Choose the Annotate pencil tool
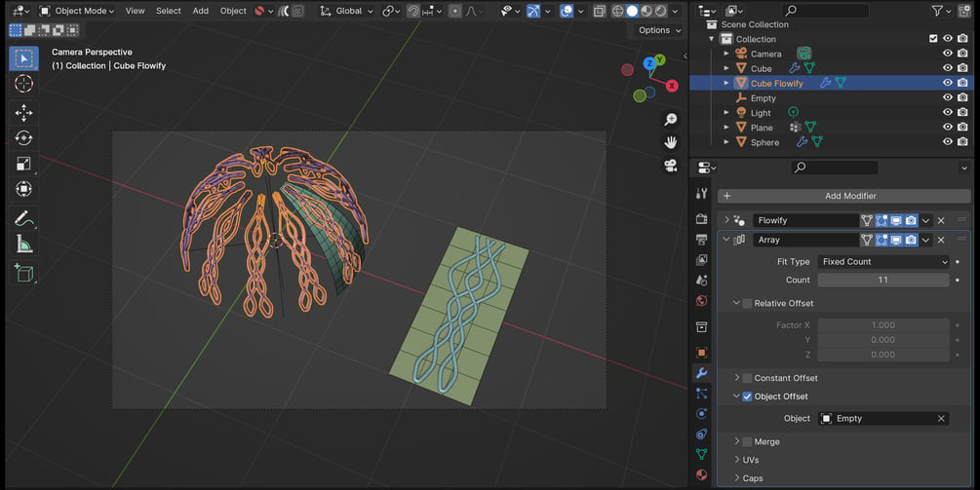980x490 pixels. 23,218
